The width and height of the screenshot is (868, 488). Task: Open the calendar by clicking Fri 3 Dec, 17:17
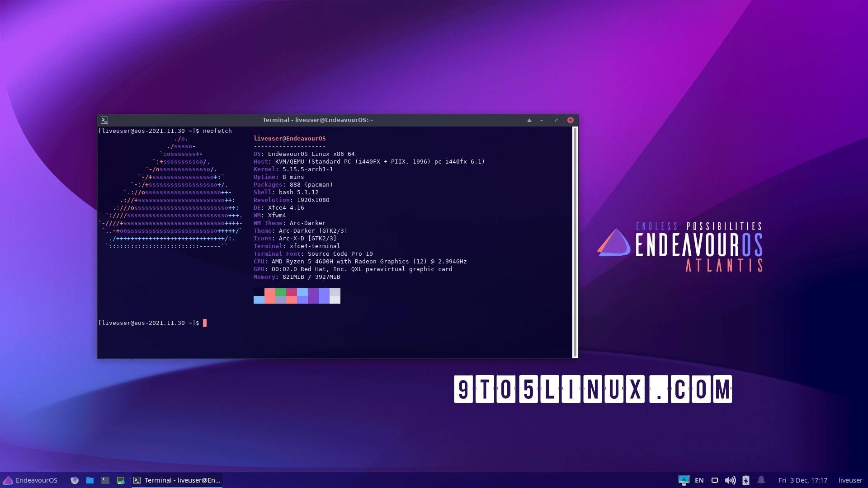coord(803,480)
